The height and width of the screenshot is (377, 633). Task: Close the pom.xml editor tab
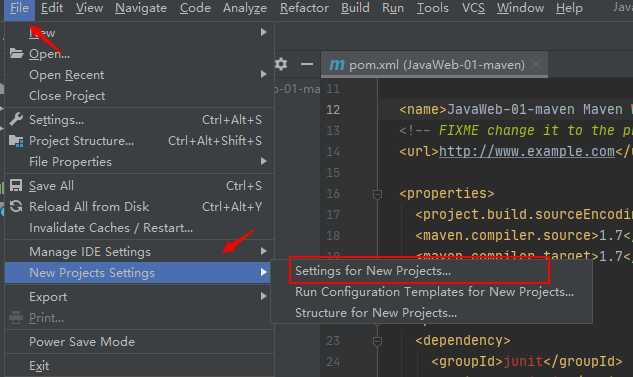coord(537,65)
